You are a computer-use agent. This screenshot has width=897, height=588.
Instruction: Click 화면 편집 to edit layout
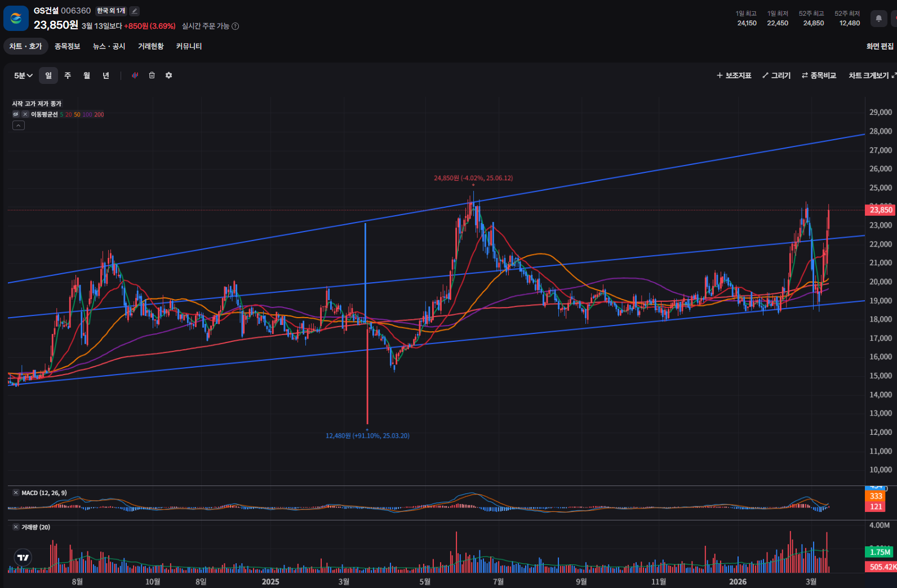880,46
